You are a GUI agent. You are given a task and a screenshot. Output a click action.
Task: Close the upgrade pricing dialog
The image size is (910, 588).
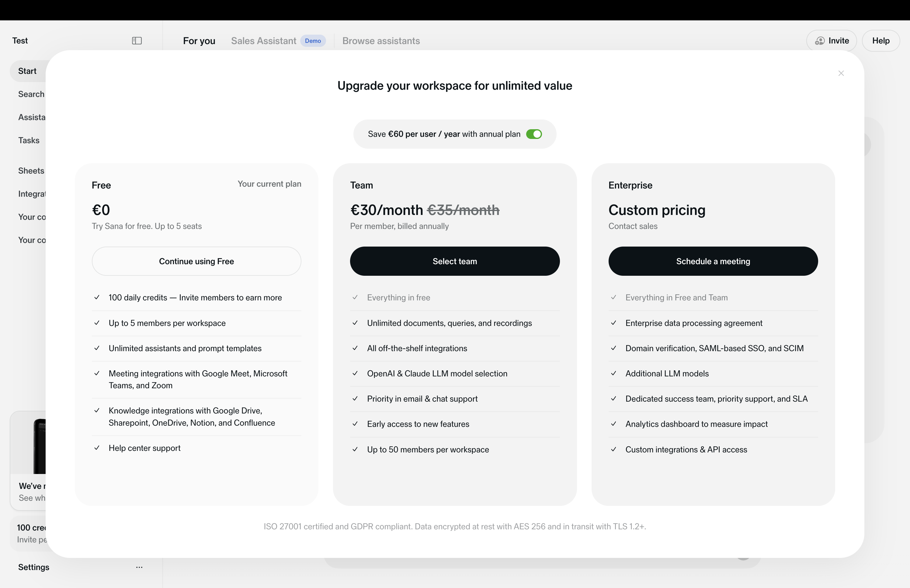[x=841, y=73]
